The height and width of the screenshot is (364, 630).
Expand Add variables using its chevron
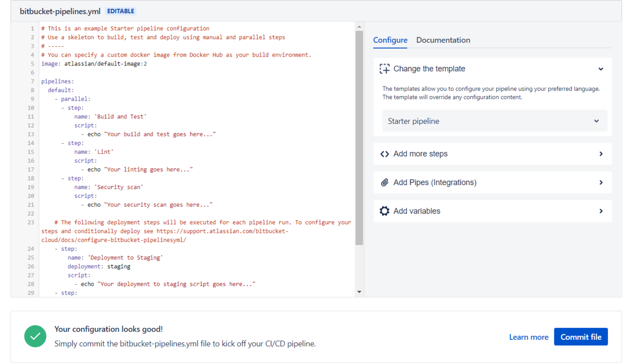601,211
